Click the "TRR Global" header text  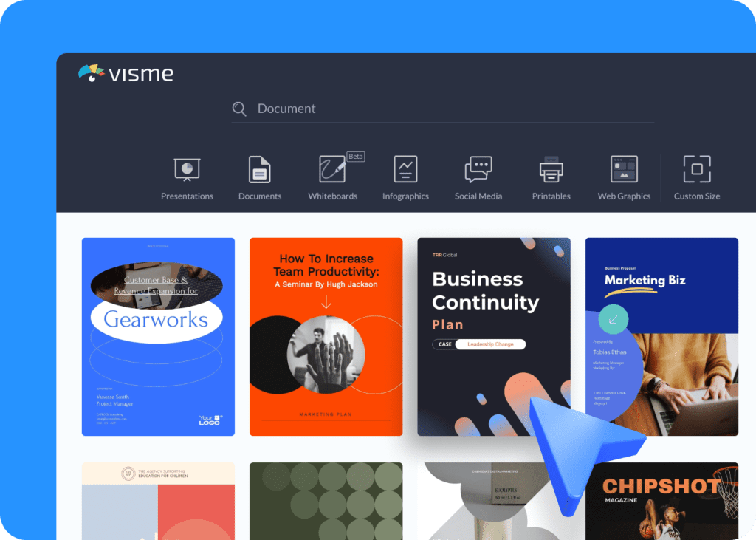[x=444, y=255]
